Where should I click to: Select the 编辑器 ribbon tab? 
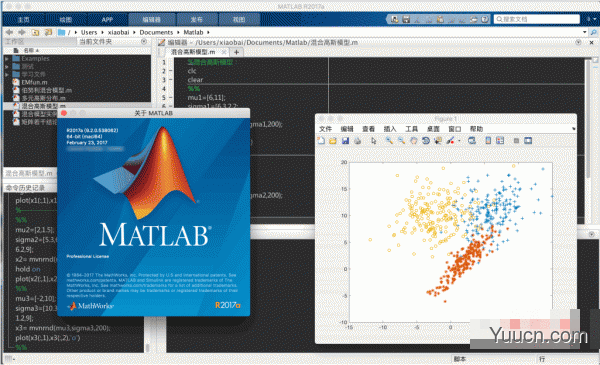(152, 20)
